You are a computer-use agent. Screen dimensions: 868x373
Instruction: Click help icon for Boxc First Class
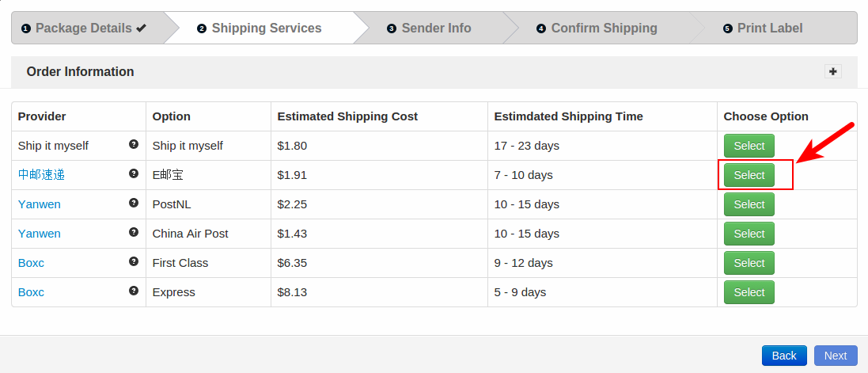(134, 261)
